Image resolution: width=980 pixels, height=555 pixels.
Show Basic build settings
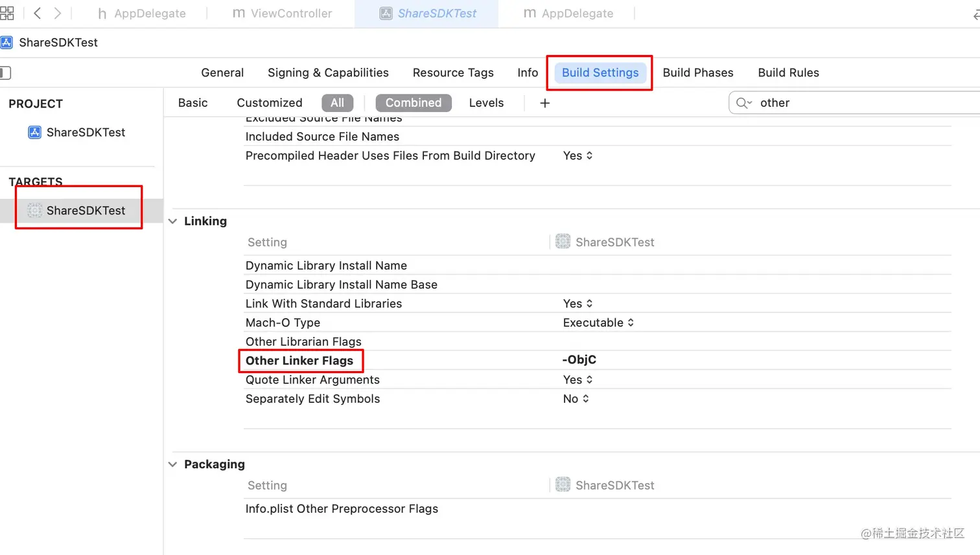(193, 103)
